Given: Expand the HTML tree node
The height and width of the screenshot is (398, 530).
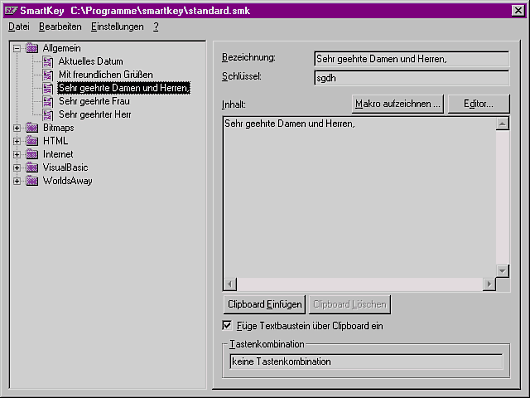Looking at the screenshot, I should pos(17,141).
